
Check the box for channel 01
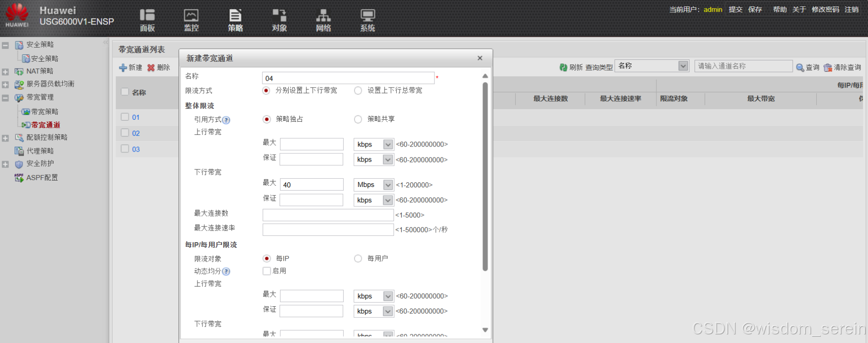click(x=125, y=117)
